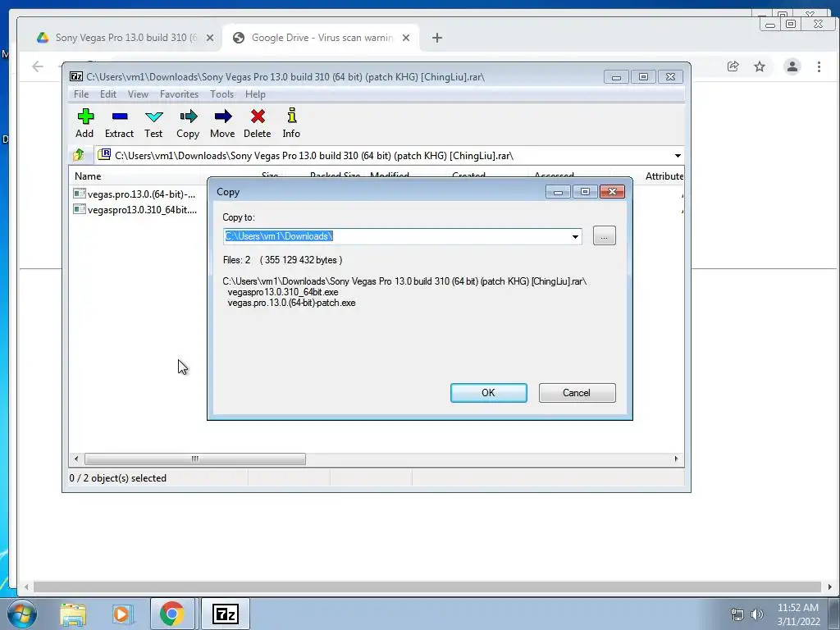Bookmark this page with the star icon

point(760,66)
